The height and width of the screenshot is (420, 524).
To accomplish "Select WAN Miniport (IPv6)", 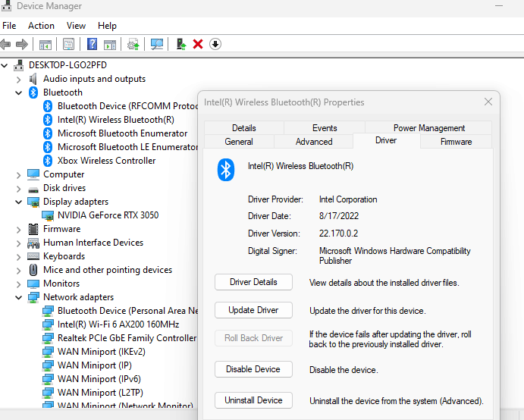I will (x=99, y=379).
